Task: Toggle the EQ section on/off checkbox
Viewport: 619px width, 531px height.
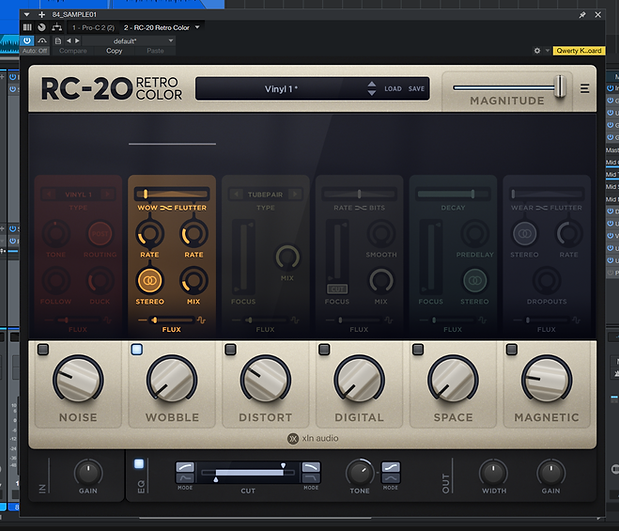Action: tap(139, 463)
